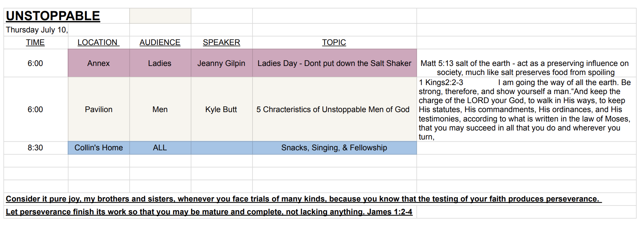Select the Matt 5:13 scripture note cell
The image size is (644, 226).
[525, 68]
